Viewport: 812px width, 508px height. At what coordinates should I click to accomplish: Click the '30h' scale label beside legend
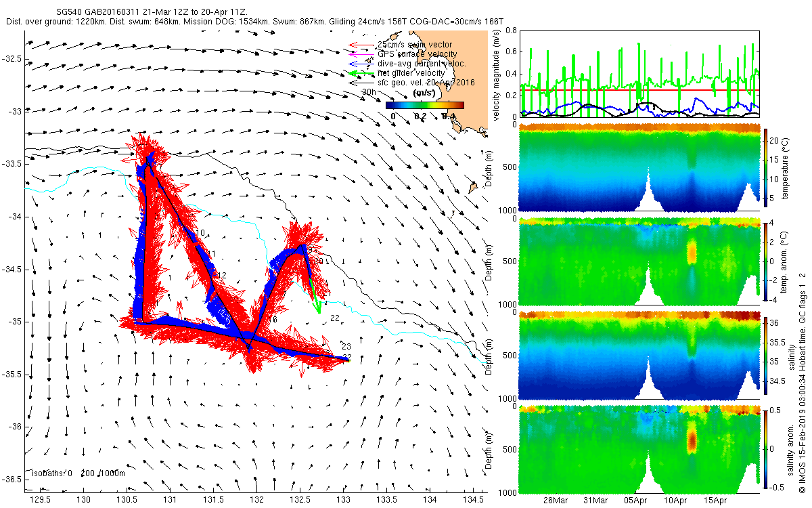click(369, 91)
